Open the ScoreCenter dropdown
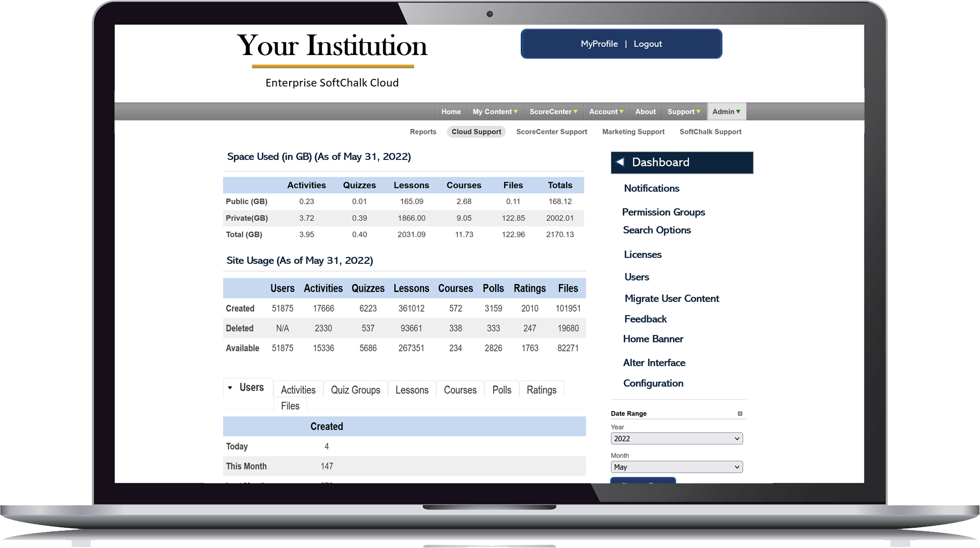The image size is (980, 548). 553,111
